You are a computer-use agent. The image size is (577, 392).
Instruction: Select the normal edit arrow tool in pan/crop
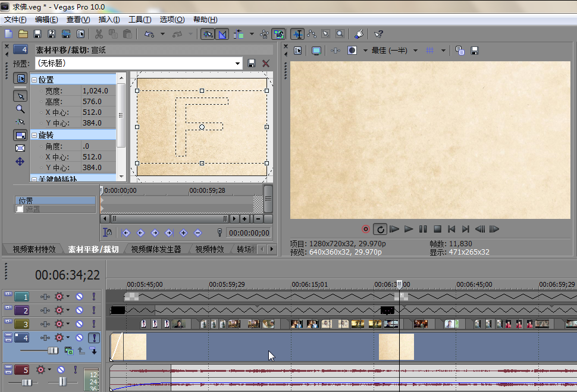[x=20, y=96]
